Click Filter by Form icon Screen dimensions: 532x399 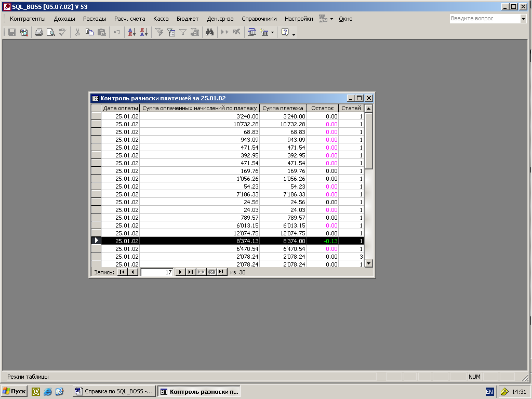click(171, 32)
